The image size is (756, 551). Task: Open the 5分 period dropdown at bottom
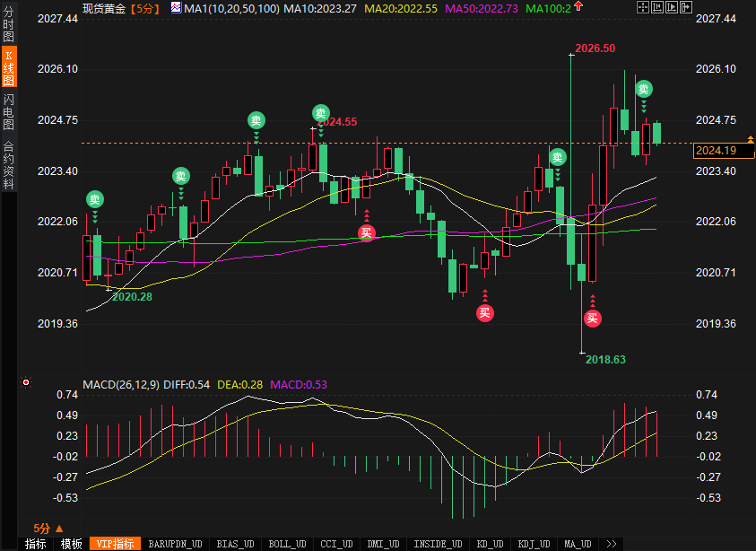pyautogui.click(x=48, y=529)
